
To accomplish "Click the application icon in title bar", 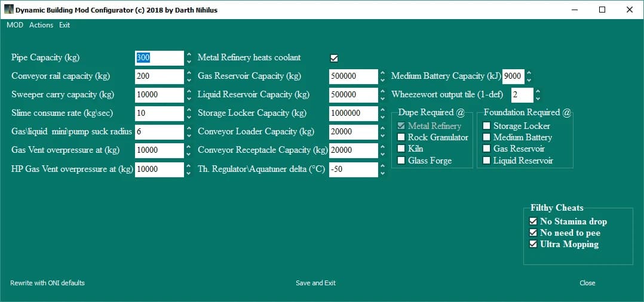I will (8, 10).
